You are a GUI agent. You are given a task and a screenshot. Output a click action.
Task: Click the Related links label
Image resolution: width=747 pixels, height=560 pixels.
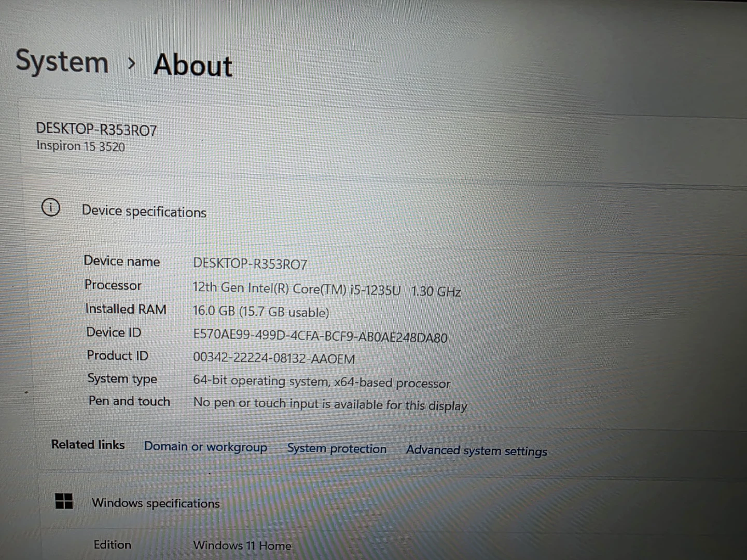click(88, 444)
